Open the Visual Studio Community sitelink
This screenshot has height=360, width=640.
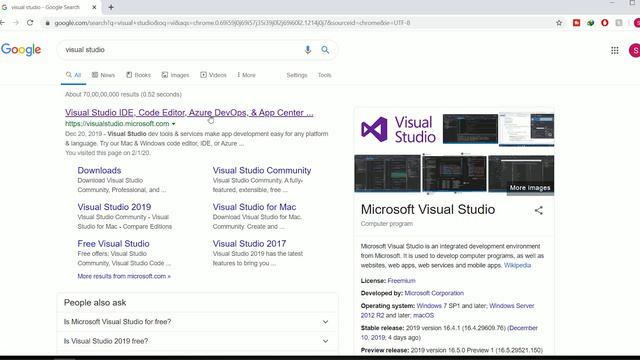[262, 170]
